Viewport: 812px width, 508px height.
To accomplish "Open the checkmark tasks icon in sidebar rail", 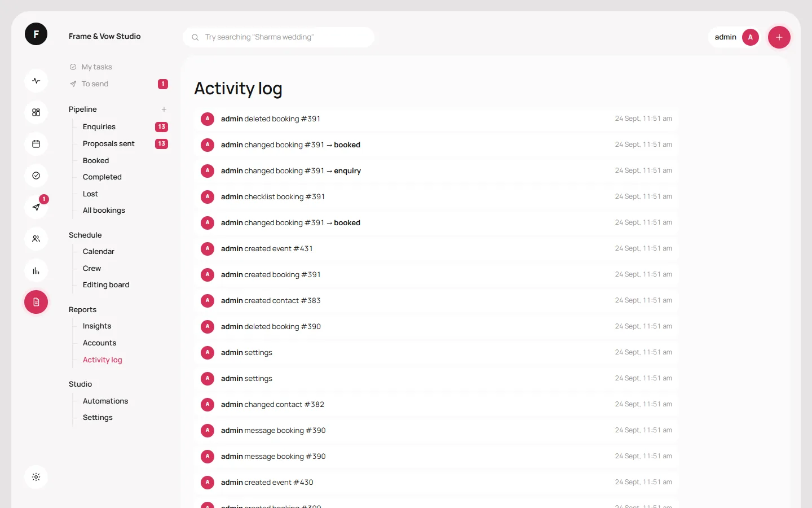I will (36, 176).
